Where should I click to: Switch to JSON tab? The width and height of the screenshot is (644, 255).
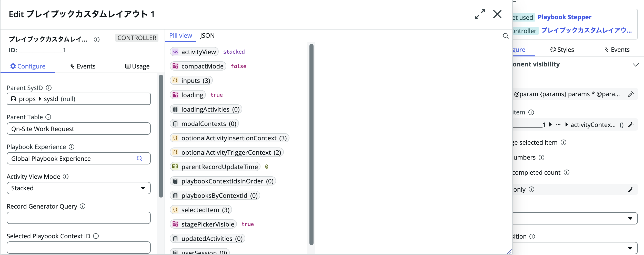(x=207, y=36)
